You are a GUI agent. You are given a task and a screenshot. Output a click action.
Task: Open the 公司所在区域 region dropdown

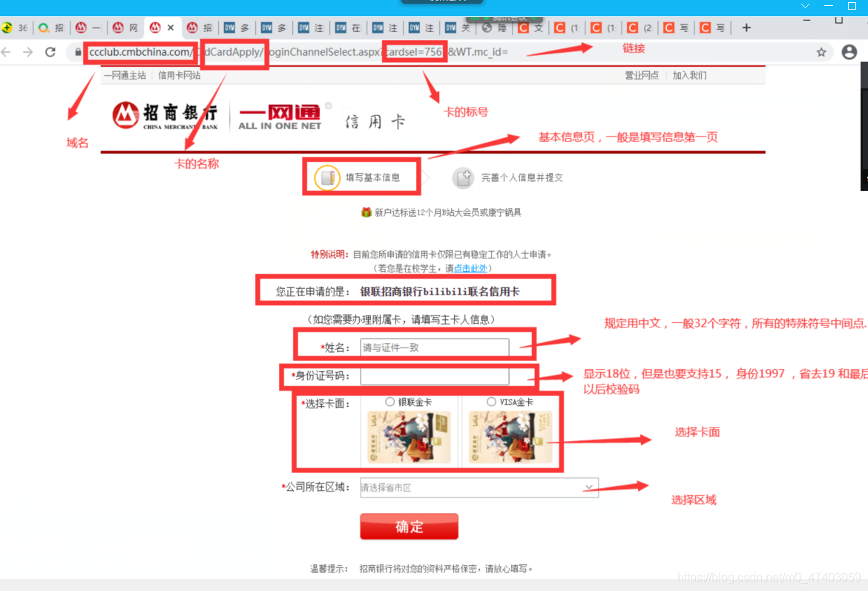pyautogui.click(x=479, y=487)
